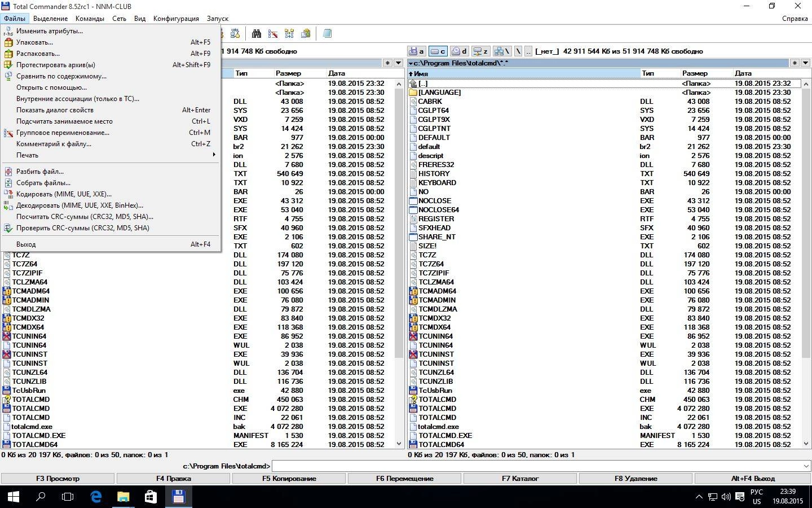Click the [..] up-folder icon in right panel
The width and height of the screenshot is (812, 508).
(x=413, y=84)
